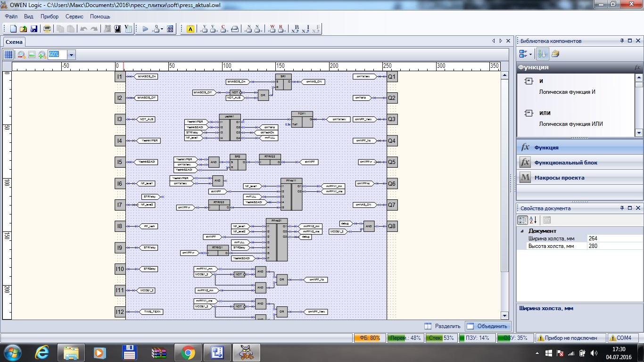This screenshot has width=644, height=362.
Task: Select 'Функциональный блок' category
Action: pos(566,163)
